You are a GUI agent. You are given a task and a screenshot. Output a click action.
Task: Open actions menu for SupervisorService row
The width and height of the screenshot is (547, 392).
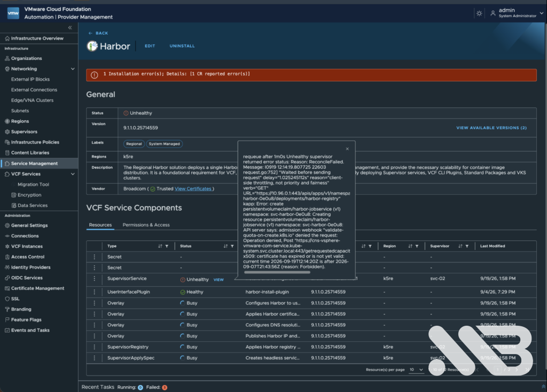tap(94, 279)
